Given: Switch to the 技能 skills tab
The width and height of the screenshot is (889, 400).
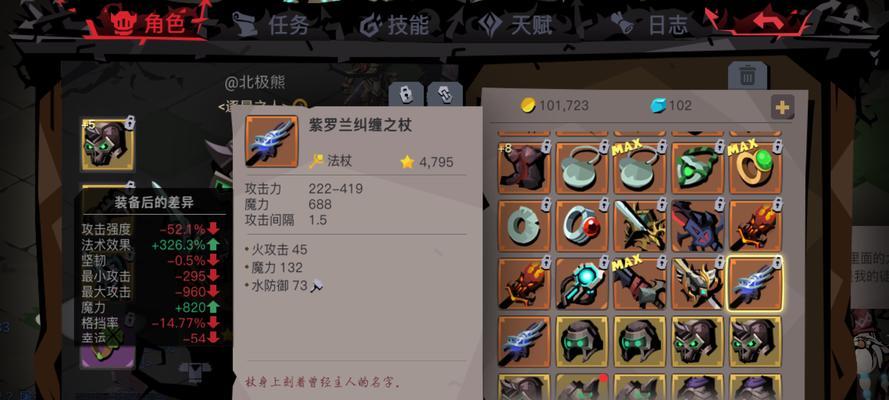Looking at the screenshot, I should click(393, 25).
